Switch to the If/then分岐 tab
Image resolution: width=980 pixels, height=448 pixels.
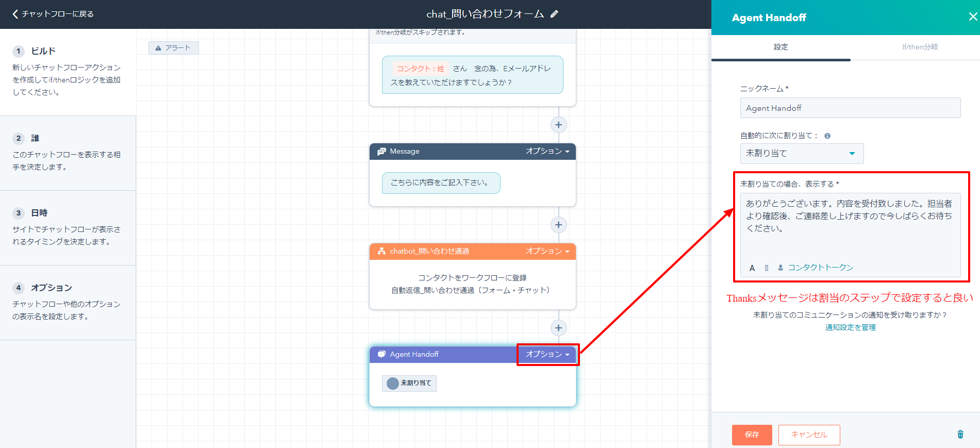click(920, 47)
